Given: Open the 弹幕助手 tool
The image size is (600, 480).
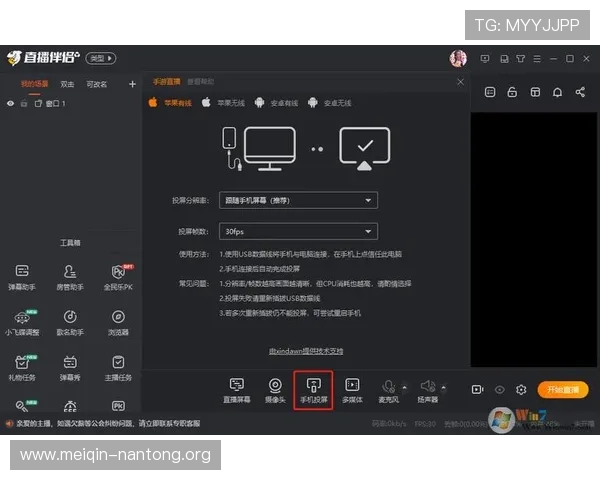Looking at the screenshot, I should tap(22, 277).
